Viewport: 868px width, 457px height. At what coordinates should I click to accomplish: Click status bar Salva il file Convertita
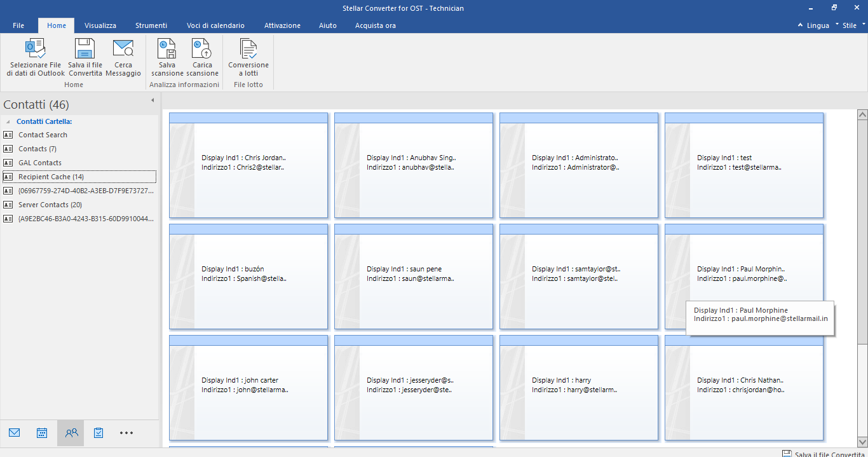[823, 454]
